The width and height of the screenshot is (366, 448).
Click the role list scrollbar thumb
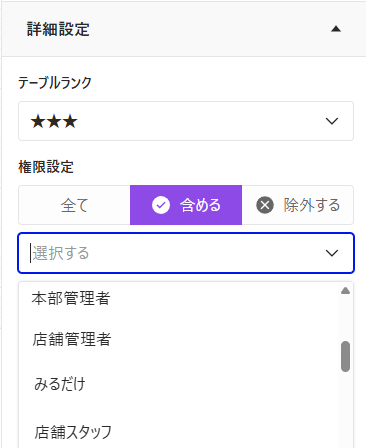345,356
